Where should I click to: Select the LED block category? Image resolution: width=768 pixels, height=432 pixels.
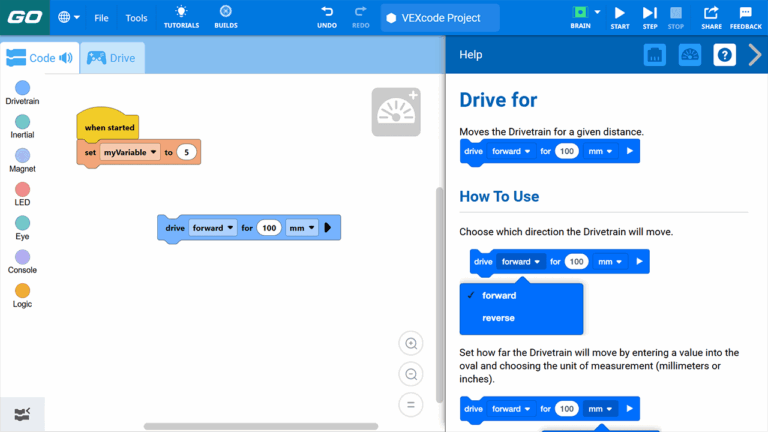pos(23,194)
